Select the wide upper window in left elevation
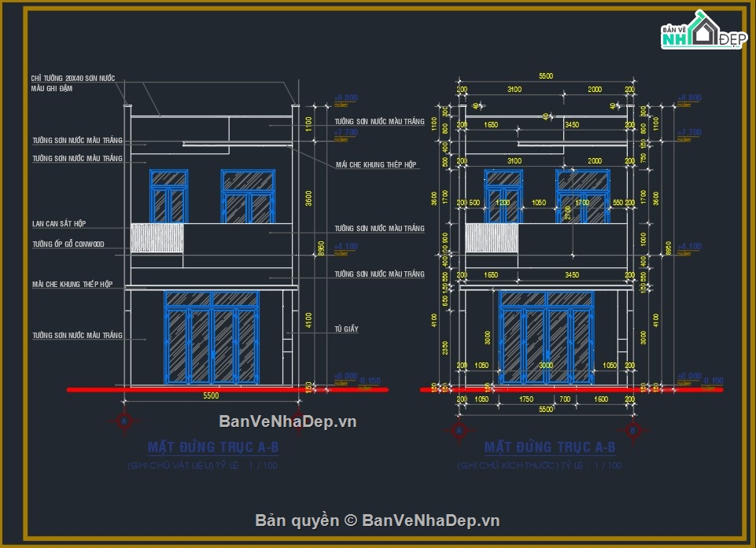Viewport: 756px width, 548px height. click(x=248, y=196)
